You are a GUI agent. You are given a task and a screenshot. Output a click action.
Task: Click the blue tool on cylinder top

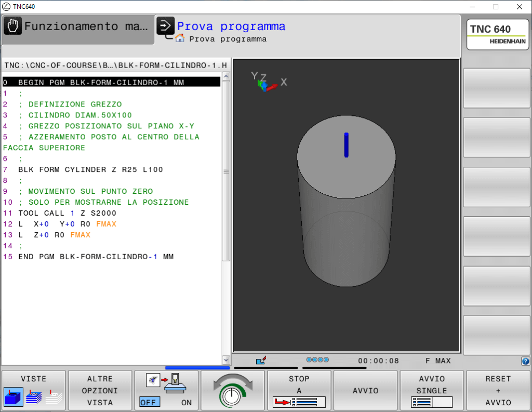click(347, 145)
